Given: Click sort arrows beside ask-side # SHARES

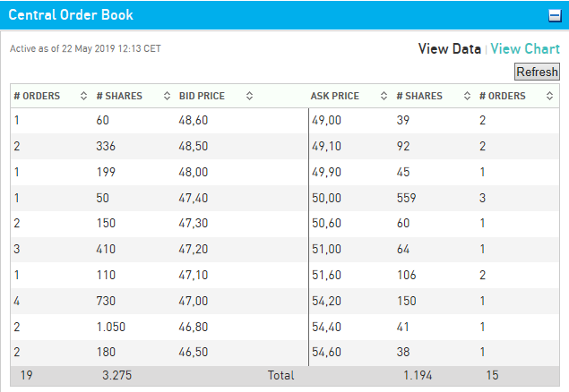Looking at the screenshot, I should pos(466,96).
